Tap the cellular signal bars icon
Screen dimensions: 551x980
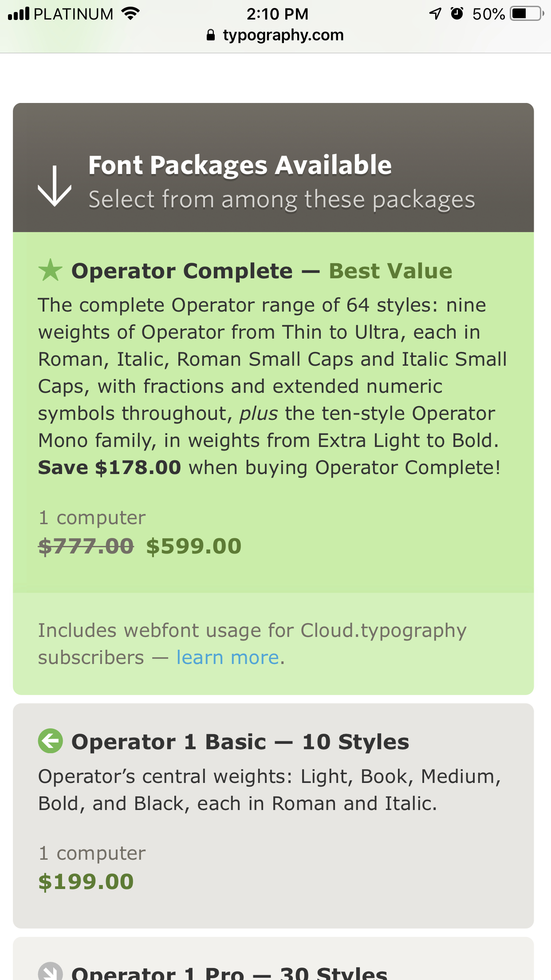pyautogui.click(x=19, y=14)
